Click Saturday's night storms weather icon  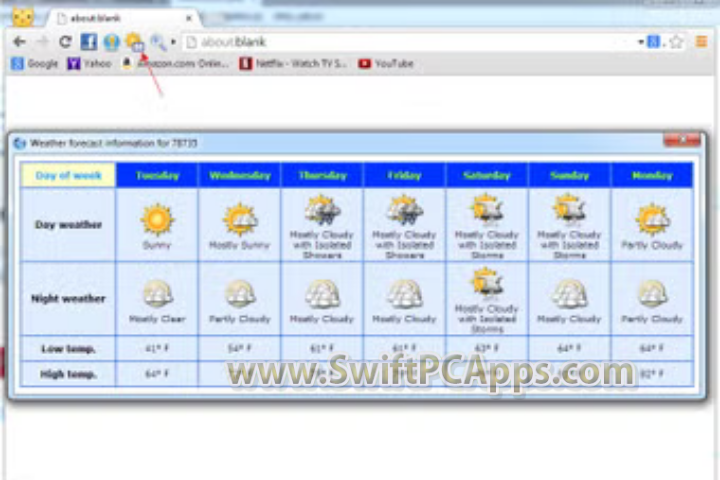click(x=486, y=283)
